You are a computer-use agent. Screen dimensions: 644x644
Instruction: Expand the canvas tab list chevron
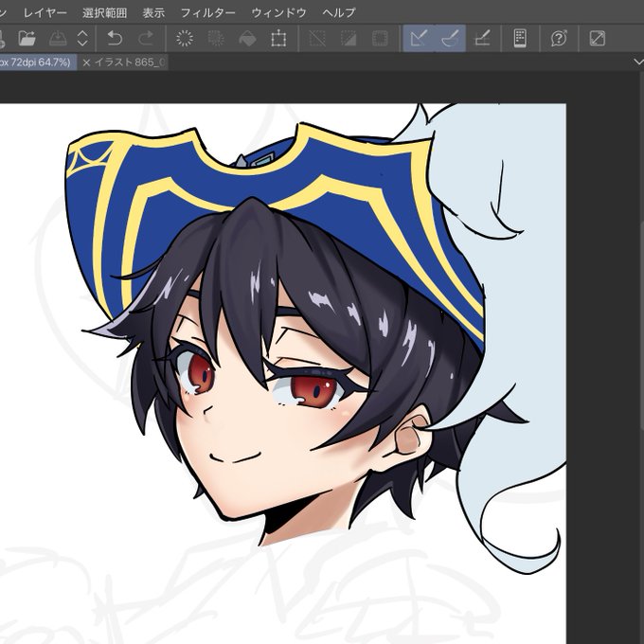pos(637,63)
